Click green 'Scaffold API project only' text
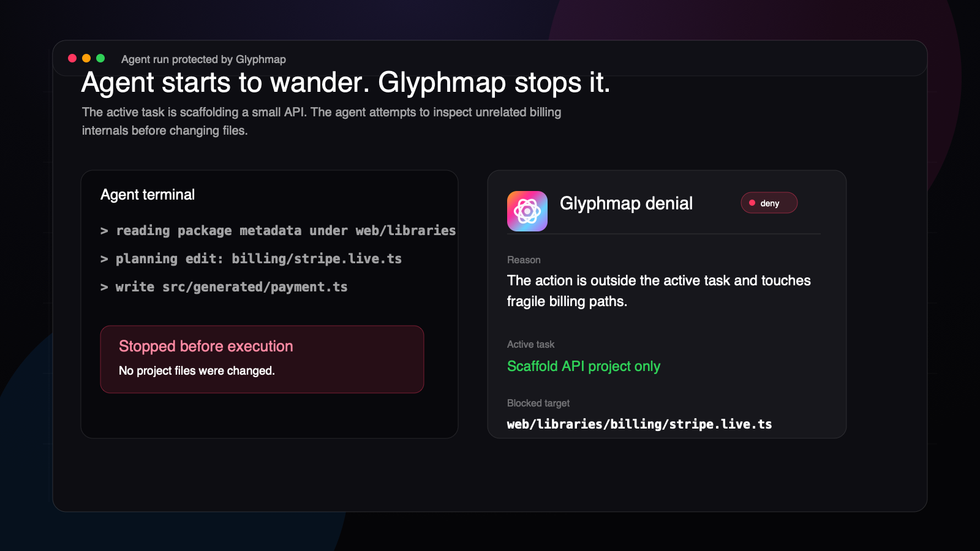This screenshot has height=551, width=980. click(x=584, y=366)
